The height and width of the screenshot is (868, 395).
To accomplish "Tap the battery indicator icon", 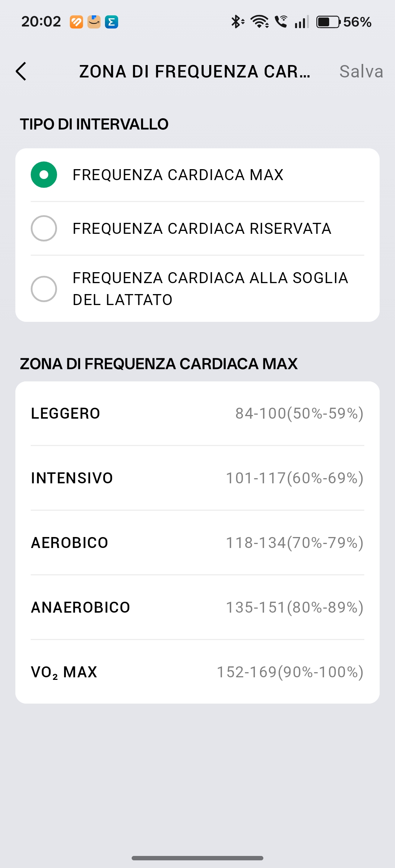I will point(328,22).
